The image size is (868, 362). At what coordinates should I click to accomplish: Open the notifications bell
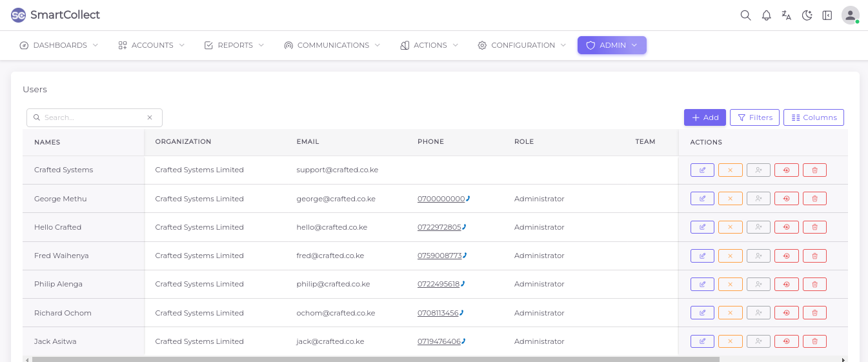tap(766, 15)
